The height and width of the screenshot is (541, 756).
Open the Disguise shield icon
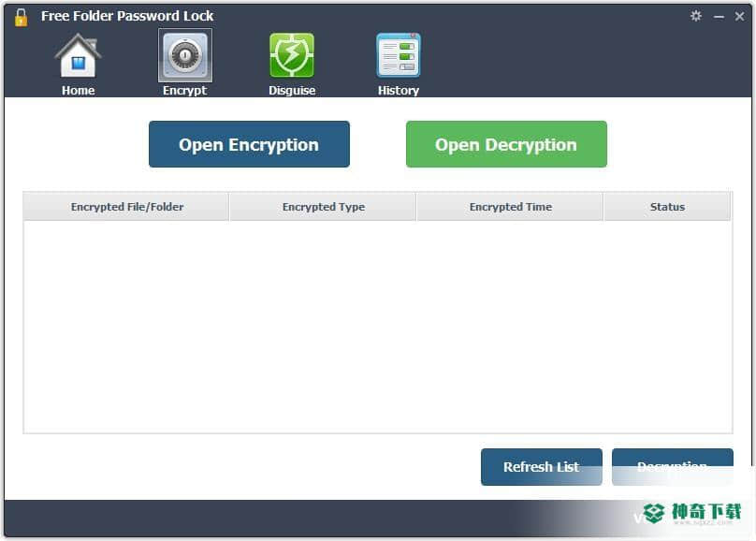tap(292, 55)
